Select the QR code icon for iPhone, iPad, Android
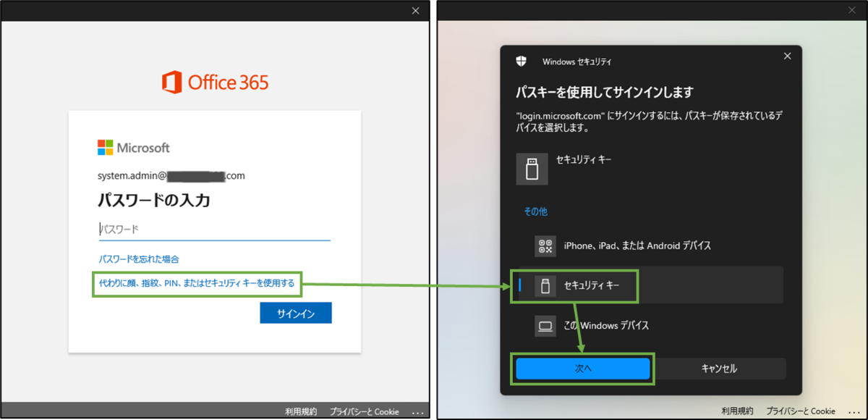The image size is (868, 420). click(x=545, y=245)
